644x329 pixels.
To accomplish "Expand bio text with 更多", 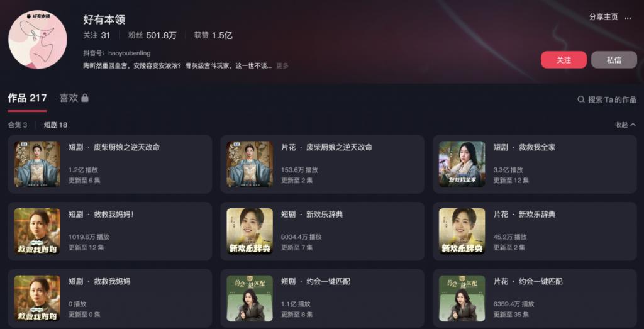I will [282, 65].
